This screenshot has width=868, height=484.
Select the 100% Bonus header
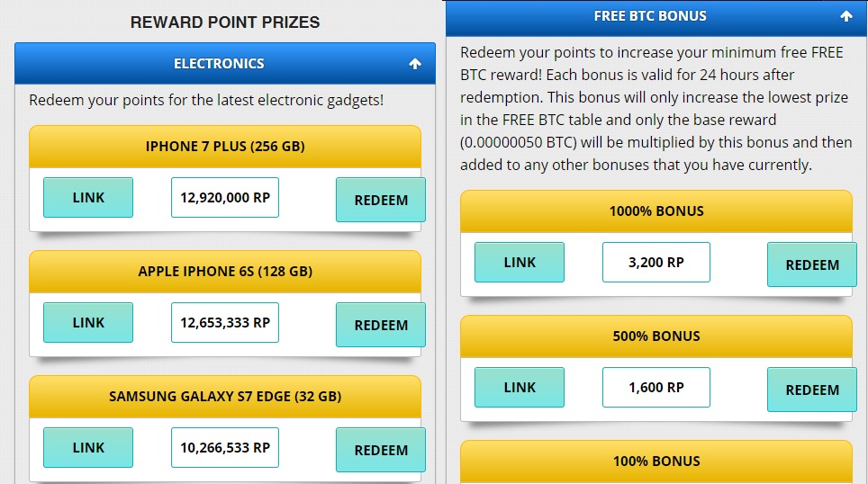click(x=656, y=462)
